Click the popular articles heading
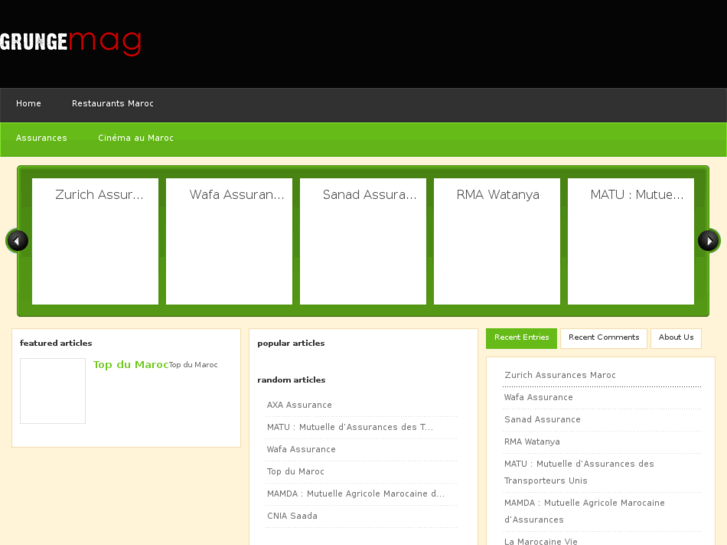This screenshot has width=727, height=545. coord(291,343)
